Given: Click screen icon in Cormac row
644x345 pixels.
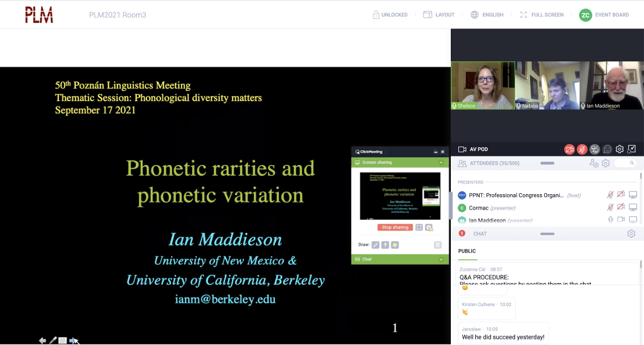Looking at the screenshot, I should (633, 207).
